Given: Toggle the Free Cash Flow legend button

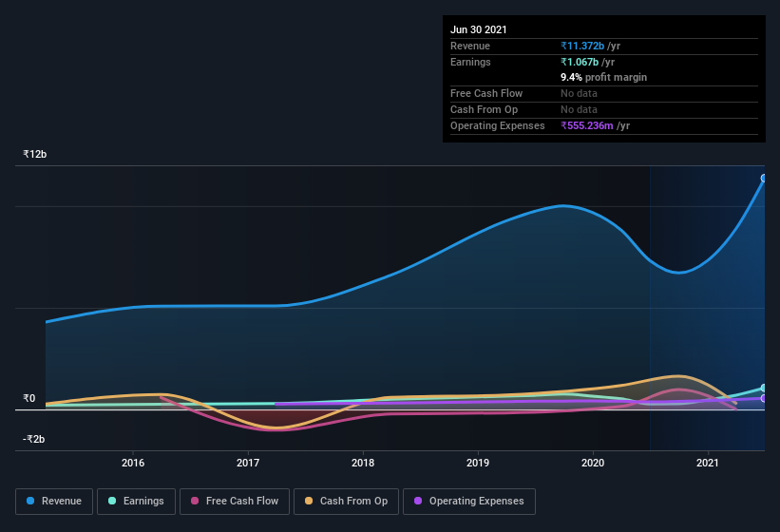Looking at the screenshot, I should pos(235,502).
